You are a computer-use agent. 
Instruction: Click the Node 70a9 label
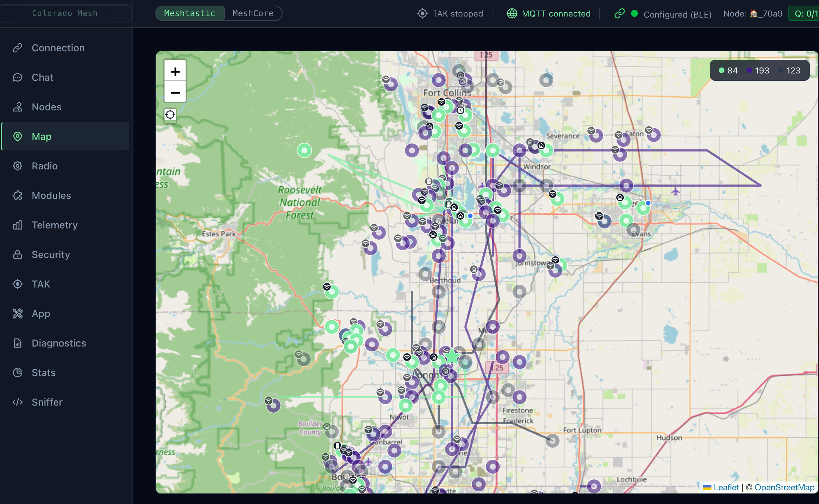(753, 13)
